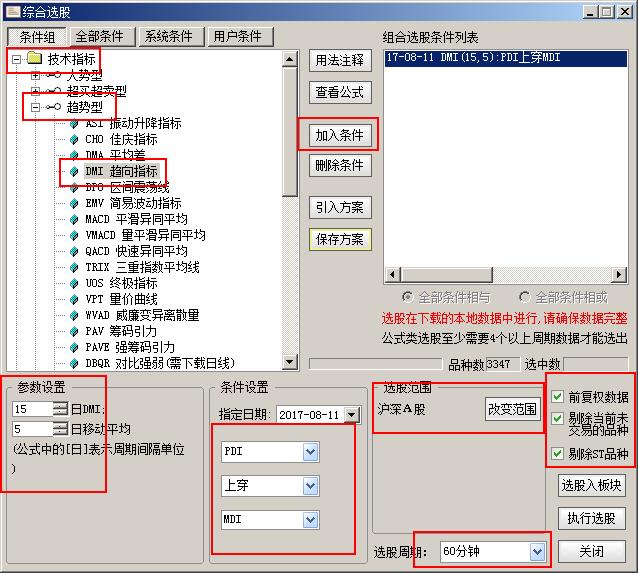The width and height of the screenshot is (638, 573).
Task: Open the PDI condition dropdown
Action: (310, 452)
